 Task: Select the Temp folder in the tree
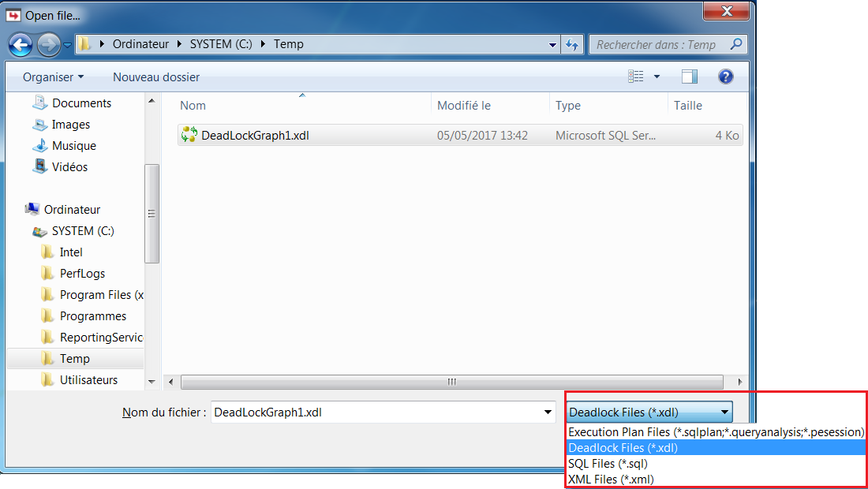coord(75,358)
